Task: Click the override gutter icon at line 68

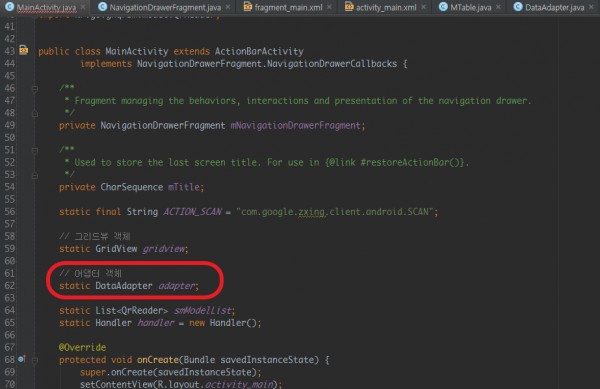Action: [x=21, y=359]
